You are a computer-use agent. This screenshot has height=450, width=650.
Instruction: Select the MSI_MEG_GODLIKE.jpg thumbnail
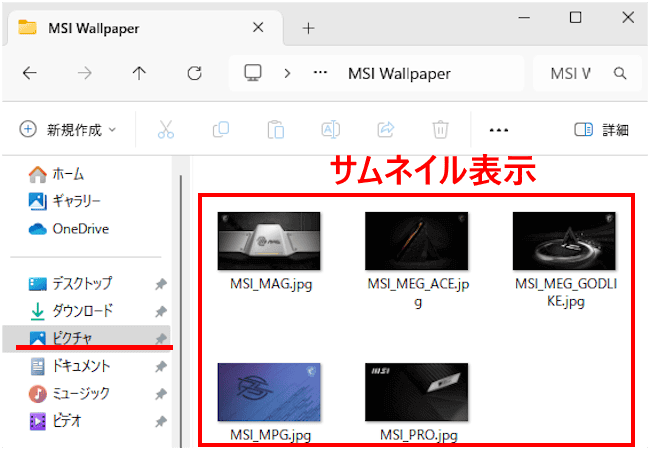pos(564,241)
